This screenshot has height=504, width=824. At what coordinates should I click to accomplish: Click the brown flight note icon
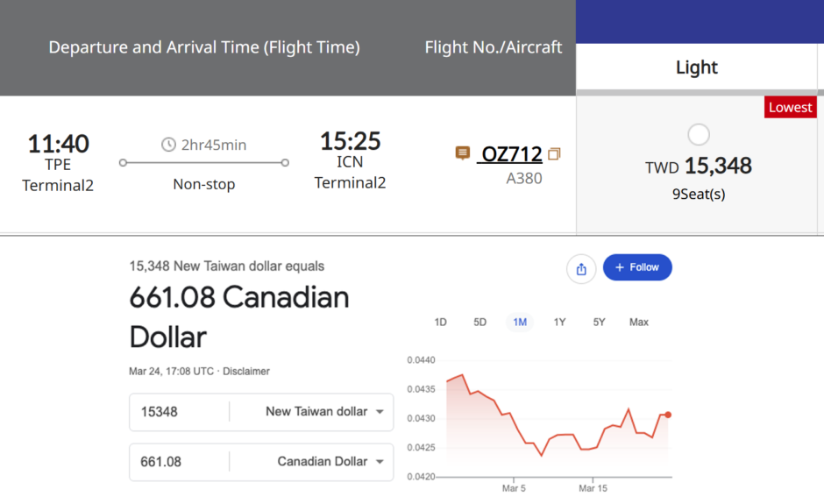(x=463, y=153)
